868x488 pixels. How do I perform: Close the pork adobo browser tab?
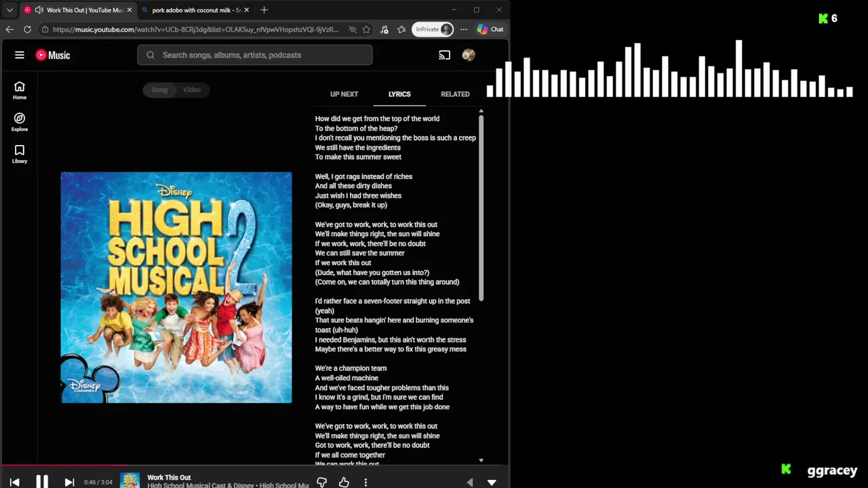coord(246,10)
